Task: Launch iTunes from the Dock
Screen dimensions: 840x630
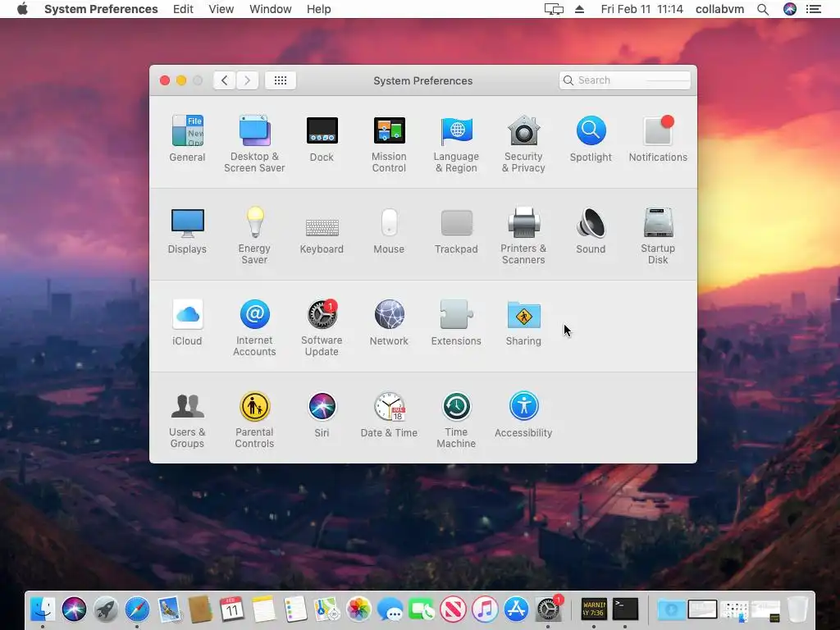Action: (x=485, y=609)
